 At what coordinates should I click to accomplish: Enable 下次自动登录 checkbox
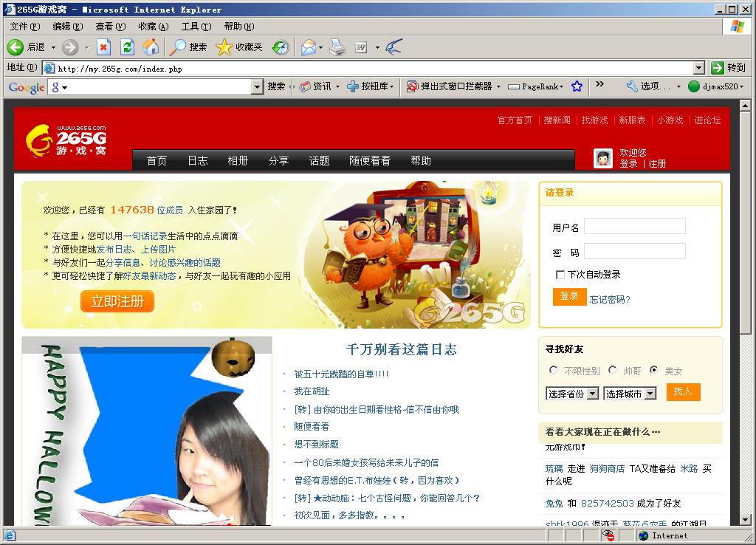pyautogui.click(x=560, y=275)
